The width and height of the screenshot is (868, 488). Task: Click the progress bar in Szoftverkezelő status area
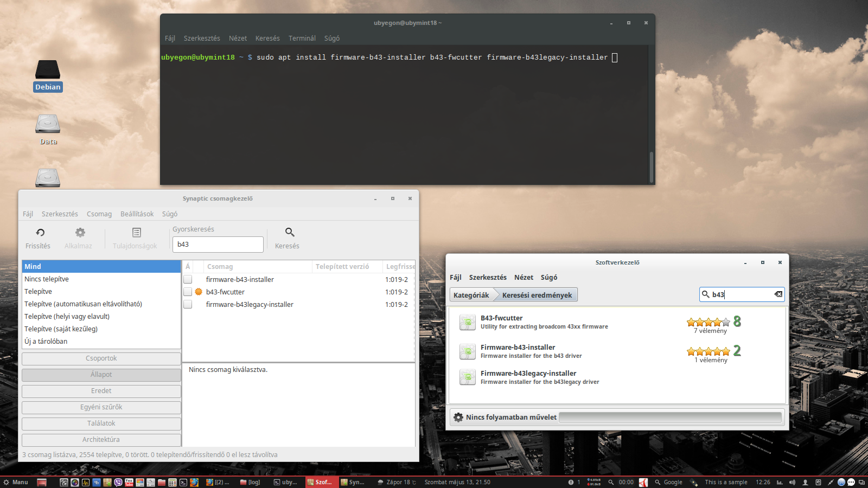[x=671, y=417]
